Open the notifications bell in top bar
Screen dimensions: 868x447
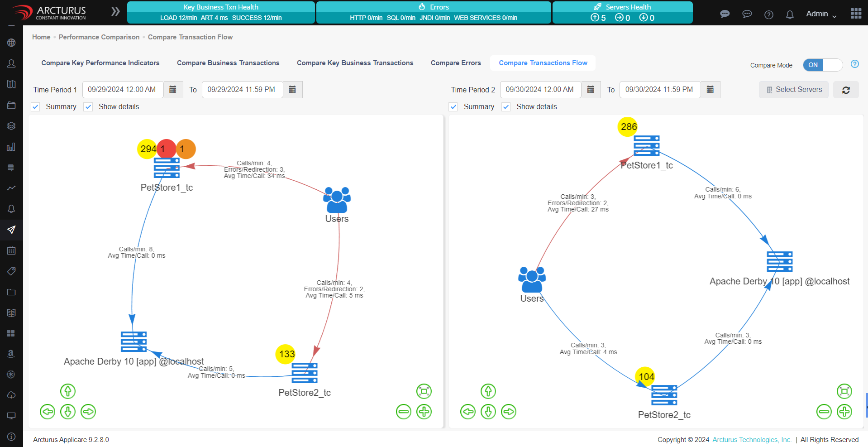[790, 14]
